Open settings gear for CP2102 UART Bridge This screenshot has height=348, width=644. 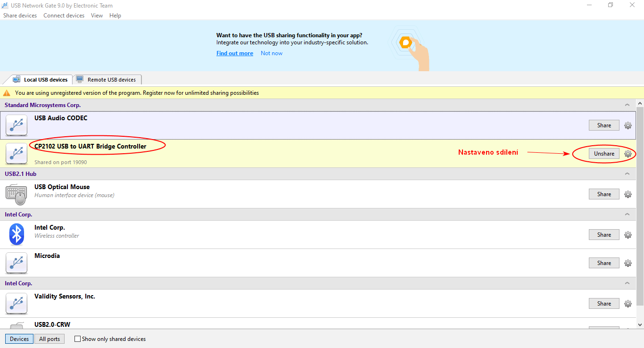tap(628, 154)
